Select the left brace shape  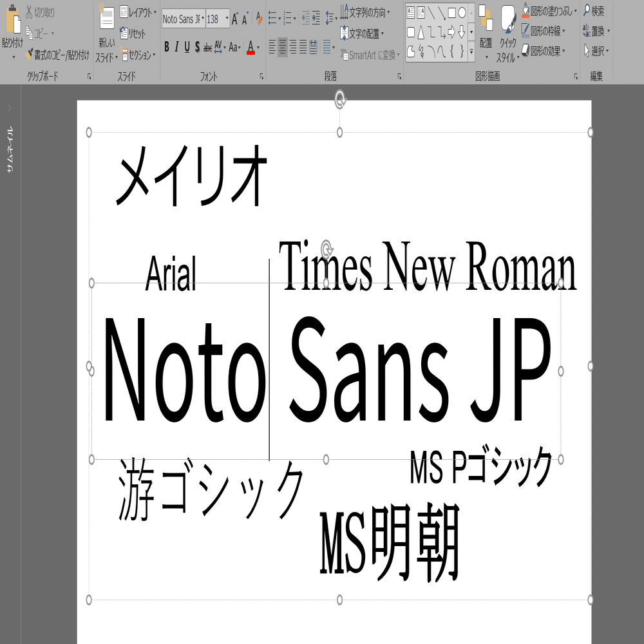[x=452, y=51]
